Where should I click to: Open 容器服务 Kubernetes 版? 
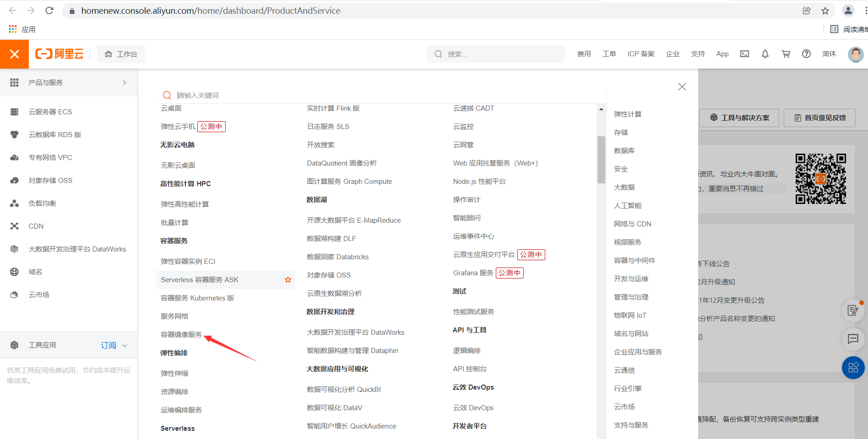197,298
